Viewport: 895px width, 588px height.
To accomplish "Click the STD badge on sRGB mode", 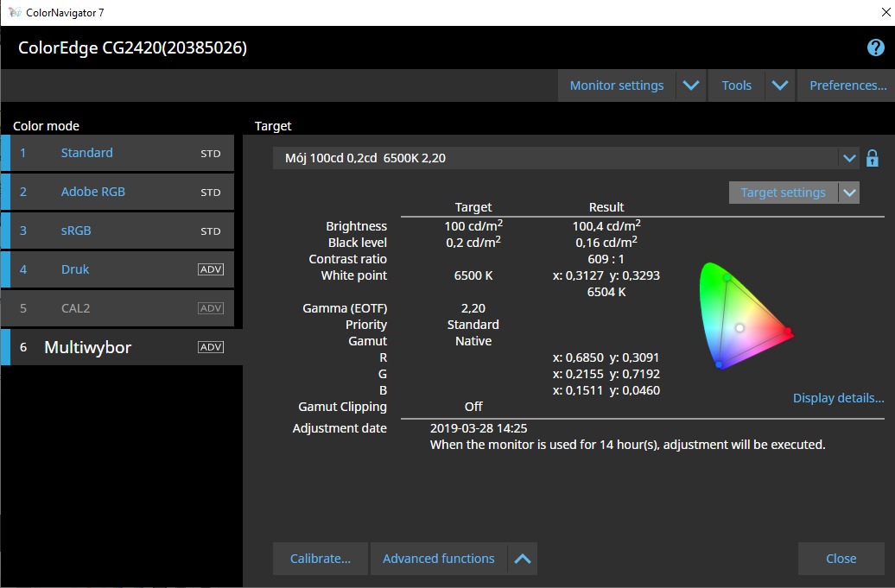I will [211, 231].
